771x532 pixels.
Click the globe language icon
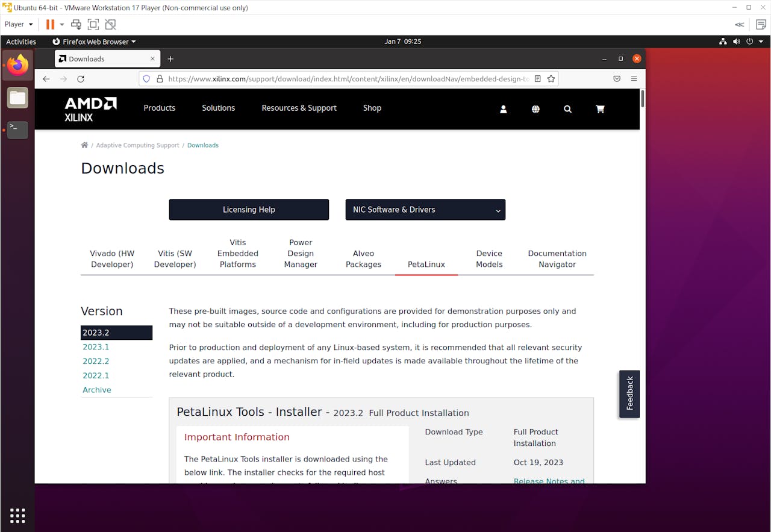[x=535, y=109]
